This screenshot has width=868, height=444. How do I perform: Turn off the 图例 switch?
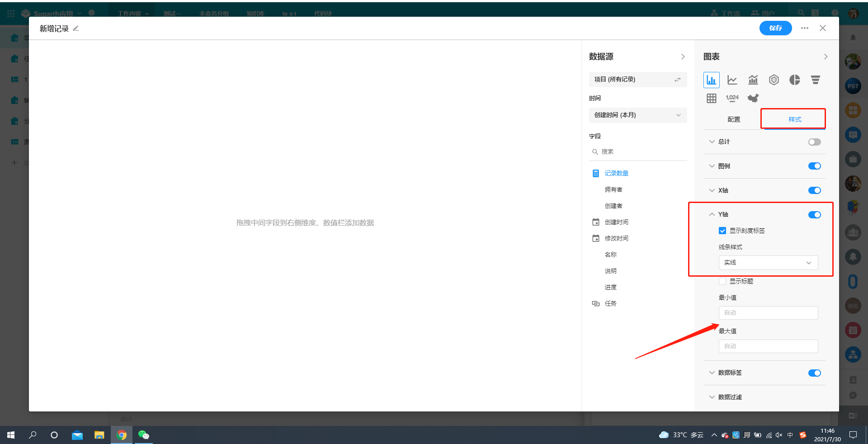(814, 166)
